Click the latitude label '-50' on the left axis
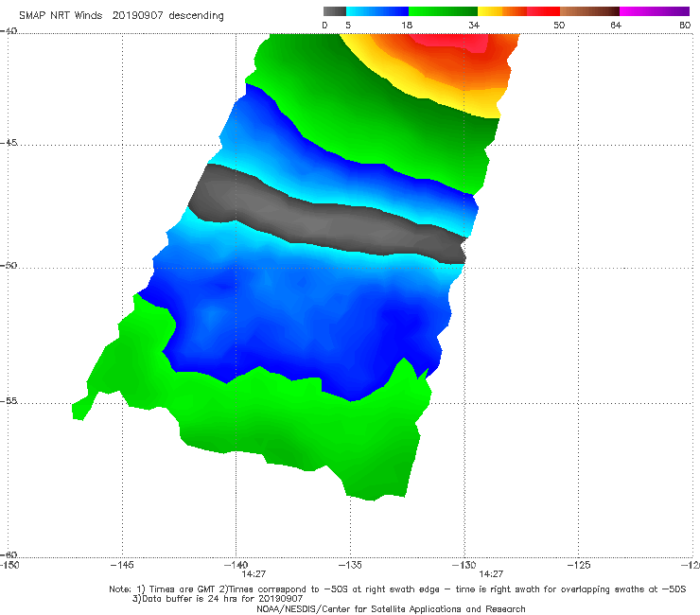This screenshot has height=615, width=700. [x=9, y=265]
